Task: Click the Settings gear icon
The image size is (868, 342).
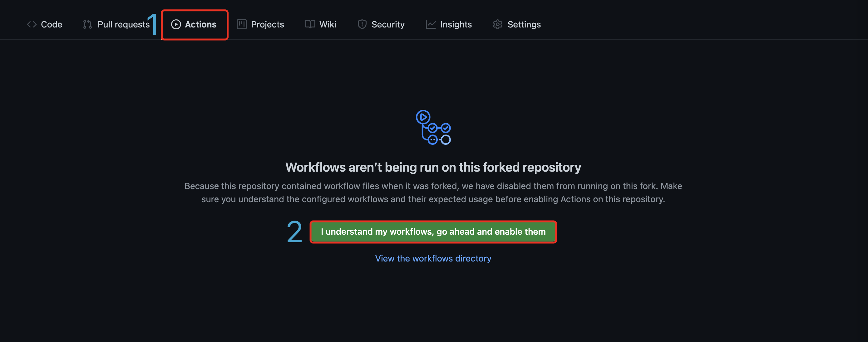Action: point(497,24)
